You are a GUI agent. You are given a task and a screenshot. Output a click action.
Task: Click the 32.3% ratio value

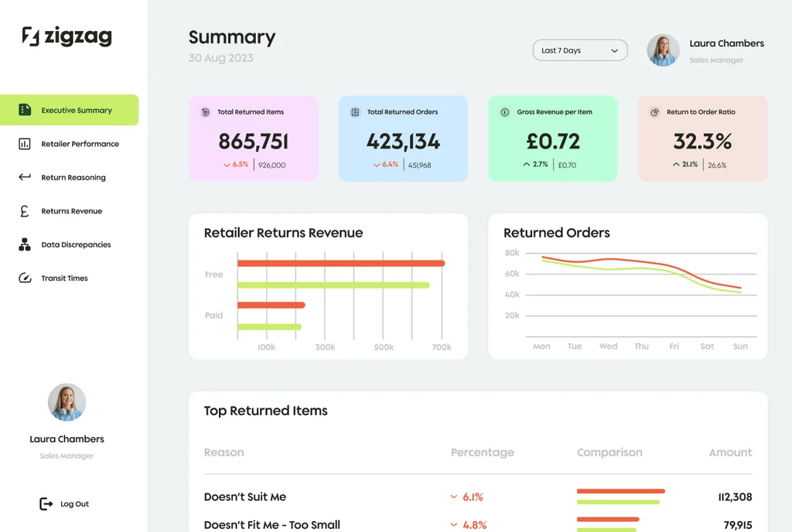702,142
